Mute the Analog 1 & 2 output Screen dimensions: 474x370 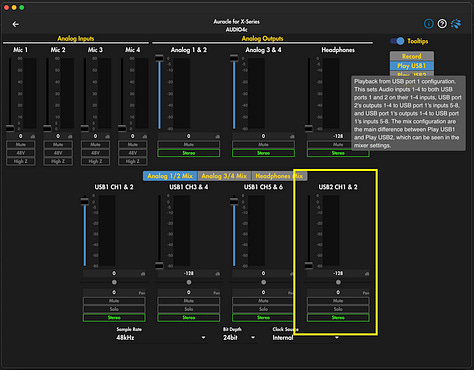[189, 145]
